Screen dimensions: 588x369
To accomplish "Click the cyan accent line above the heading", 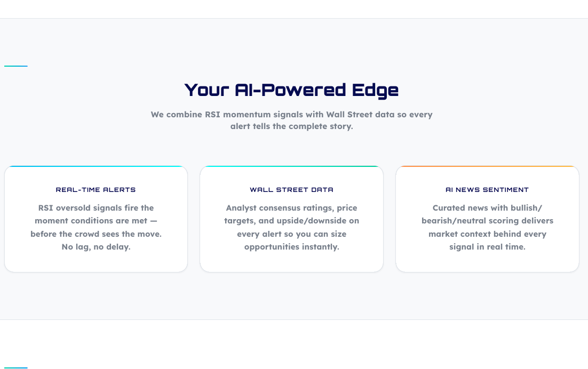I will 16,66.
